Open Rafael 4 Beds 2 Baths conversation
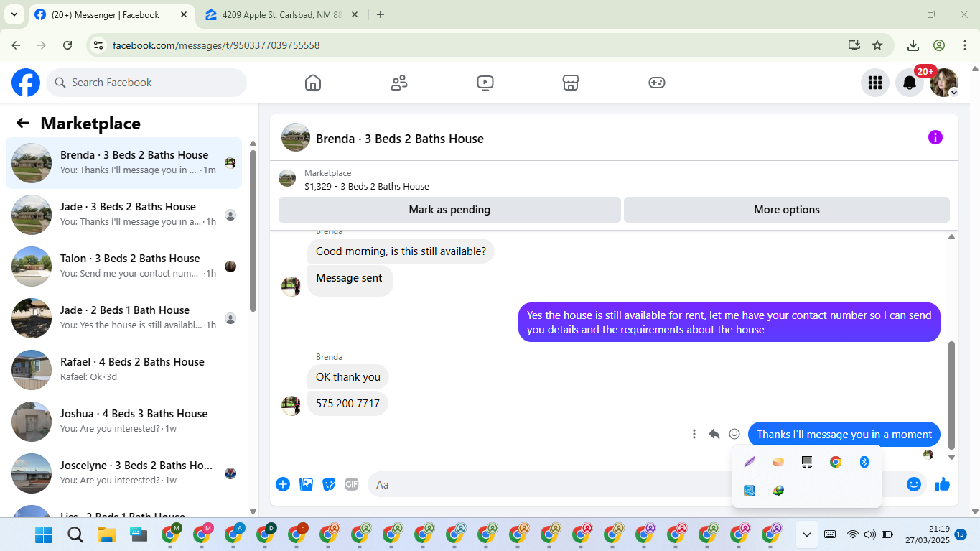 (124, 370)
